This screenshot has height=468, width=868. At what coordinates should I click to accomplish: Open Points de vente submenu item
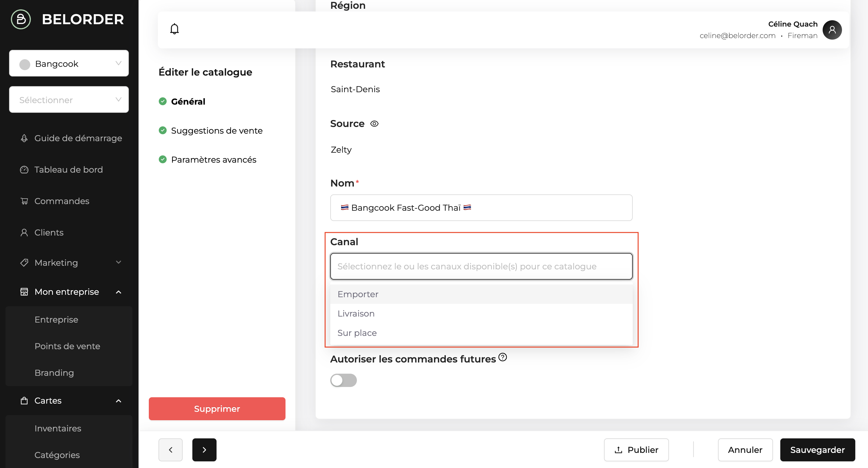point(67,346)
